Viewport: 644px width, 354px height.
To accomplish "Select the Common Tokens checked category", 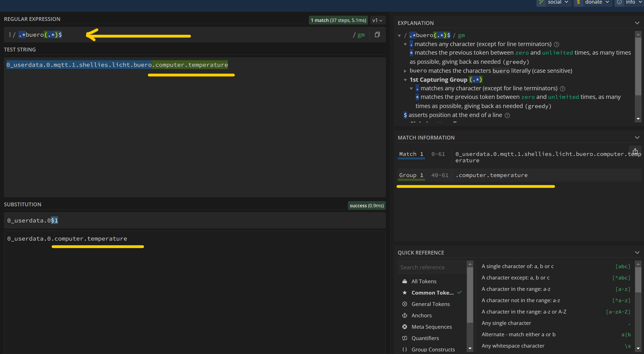I will tap(432, 292).
